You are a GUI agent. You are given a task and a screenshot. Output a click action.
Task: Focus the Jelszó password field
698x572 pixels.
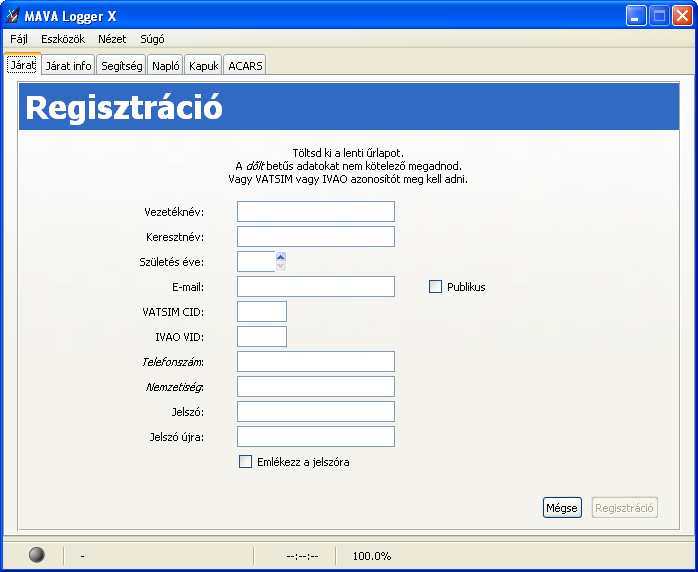(x=316, y=411)
